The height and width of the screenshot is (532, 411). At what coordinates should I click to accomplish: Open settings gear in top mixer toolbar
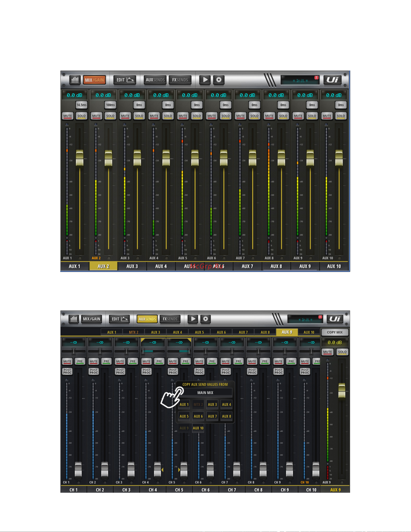(x=219, y=80)
